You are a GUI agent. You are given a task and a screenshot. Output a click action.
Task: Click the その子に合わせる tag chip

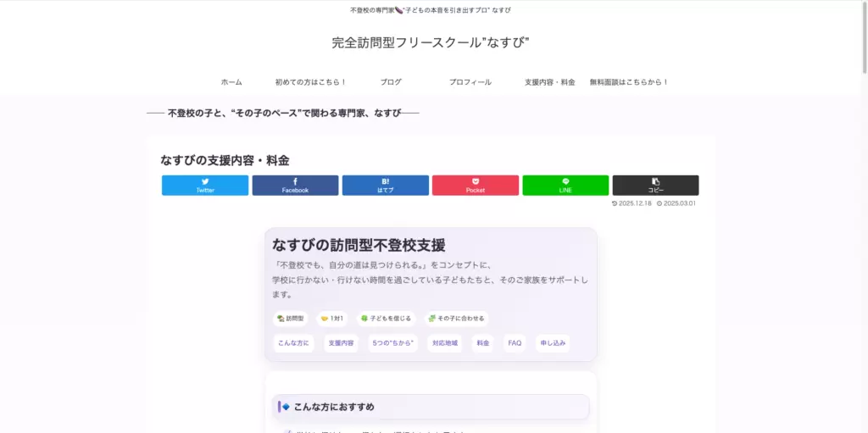[456, 319]
